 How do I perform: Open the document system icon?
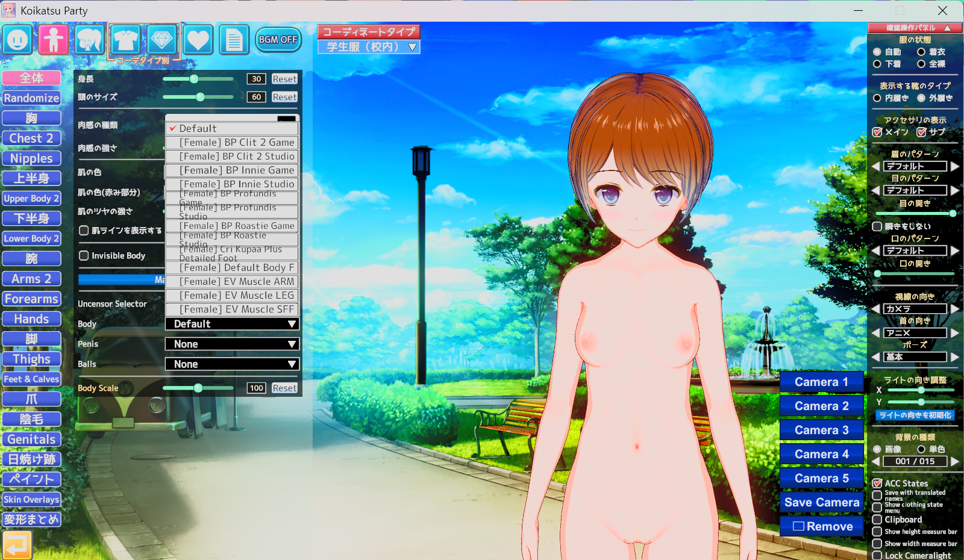pyautogui.click(x=234, y=40)
